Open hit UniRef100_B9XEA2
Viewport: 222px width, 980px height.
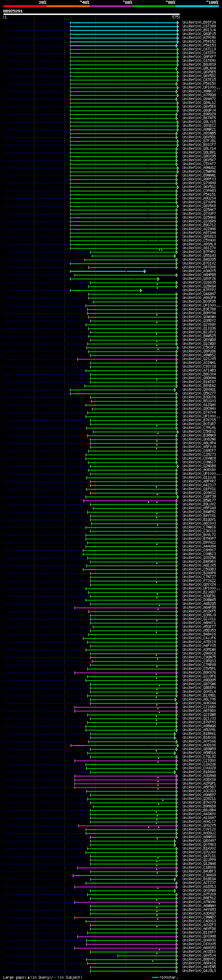pyautogui.click(x=199, y=386)
